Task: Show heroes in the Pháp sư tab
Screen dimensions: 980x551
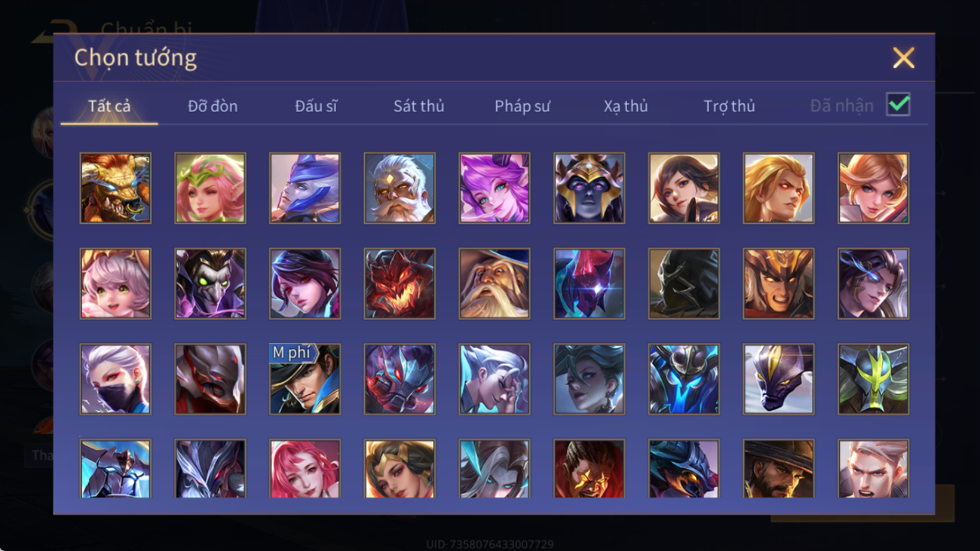Action: [522, 106]
